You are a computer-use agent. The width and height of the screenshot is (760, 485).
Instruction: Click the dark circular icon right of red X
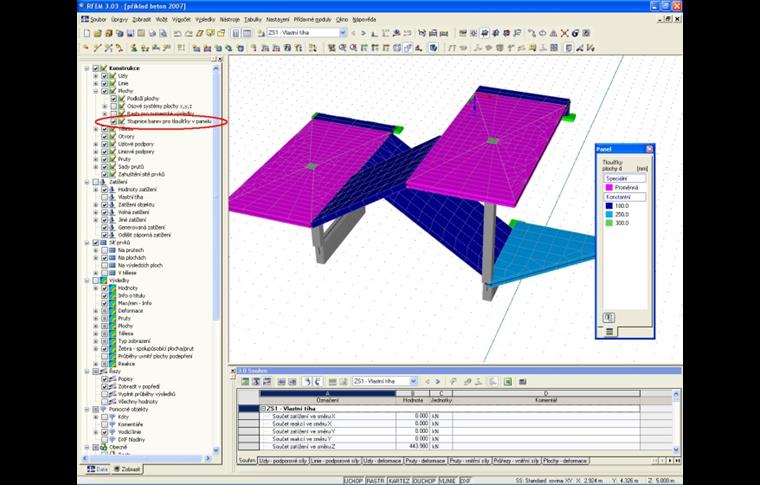(575, 33)
